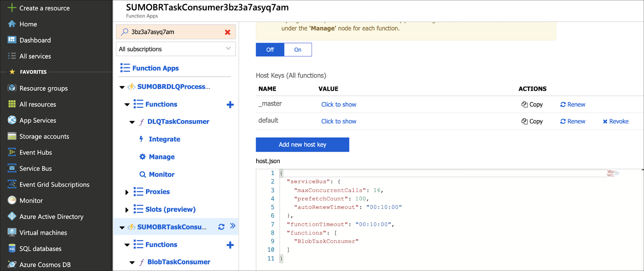Refresh the SUMOBRTaskConsu function app
Viewport: 644px width, 271px height.
click(221, 227)
